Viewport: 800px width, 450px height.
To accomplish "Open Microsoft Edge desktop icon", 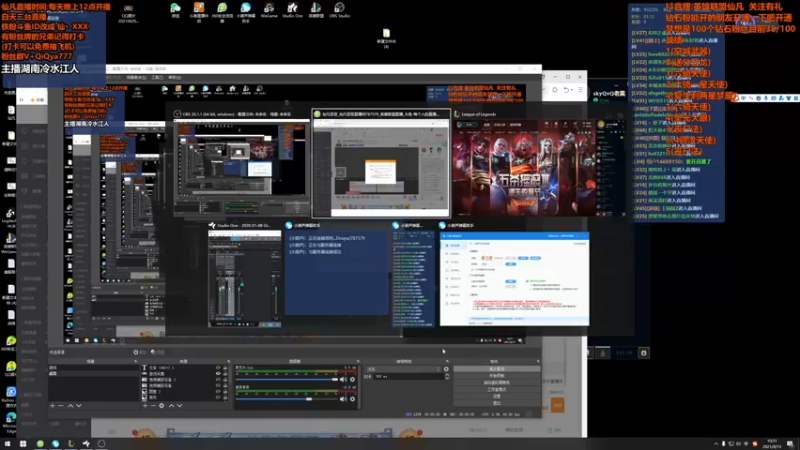I will (x=11, y=421).
